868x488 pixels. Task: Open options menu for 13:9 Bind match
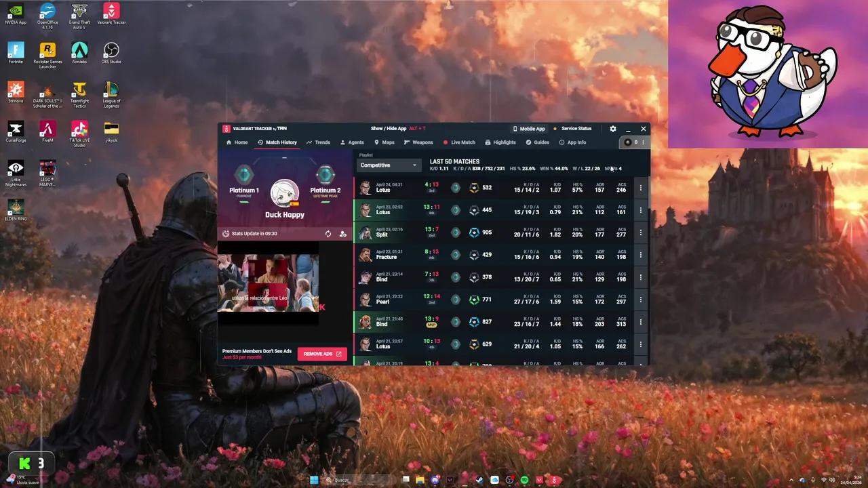640,322
